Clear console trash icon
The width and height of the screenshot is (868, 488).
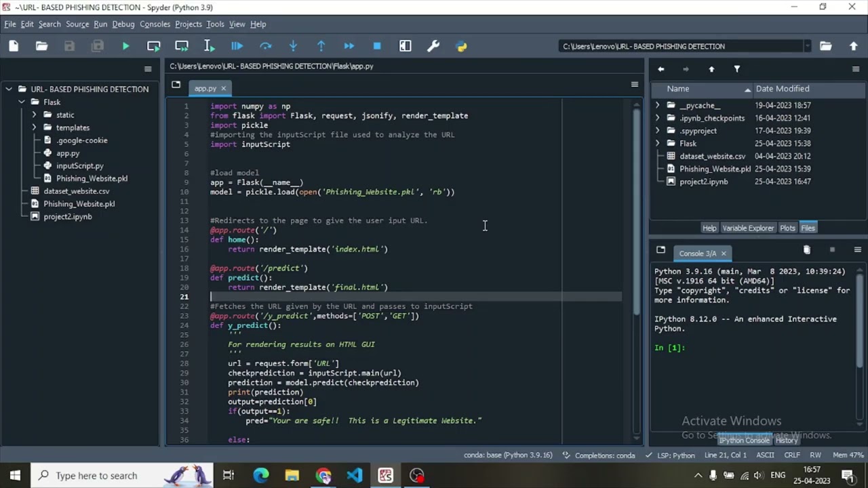click(x=806, y=250)
